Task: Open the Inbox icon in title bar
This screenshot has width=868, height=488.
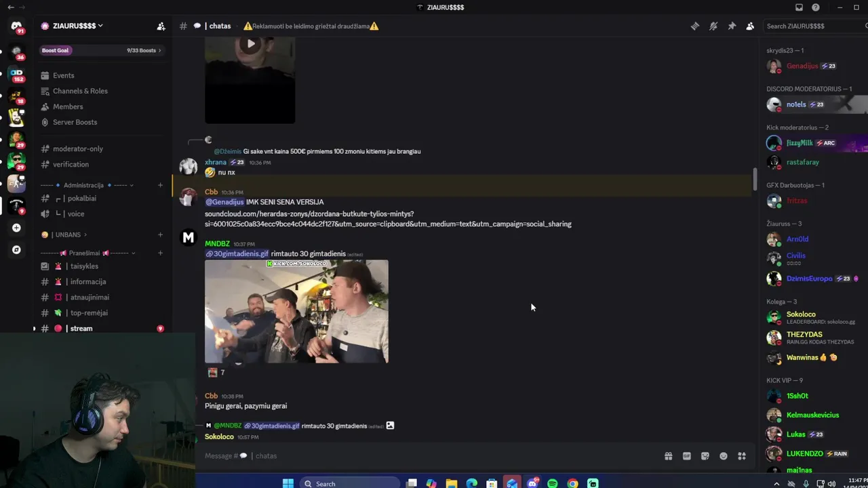Action: [x=799, y=7]
